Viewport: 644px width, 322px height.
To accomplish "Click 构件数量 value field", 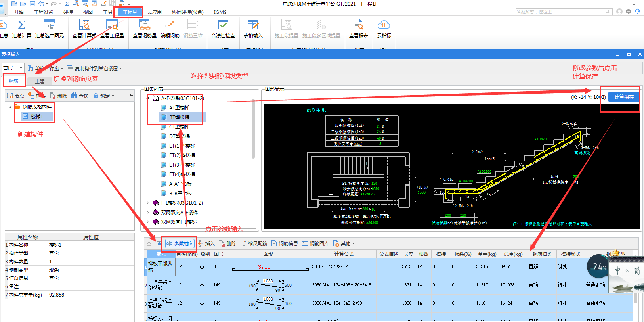I will [91, 261].
